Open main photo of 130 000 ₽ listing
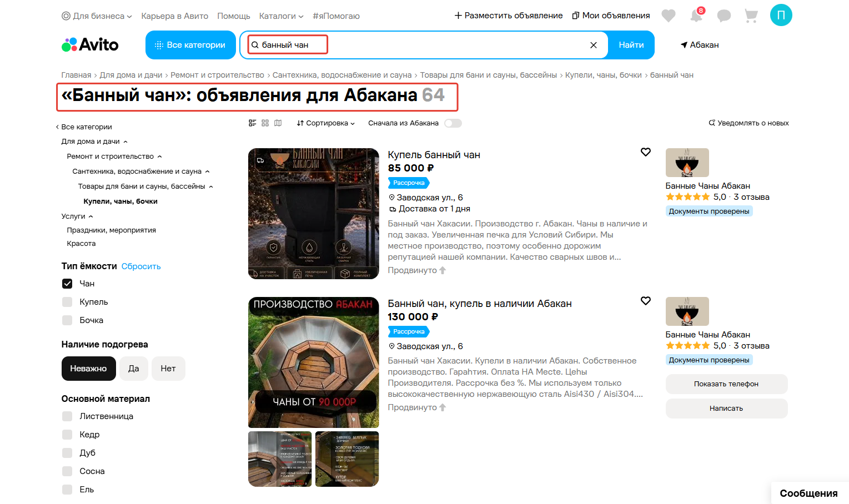This screenshot has width=849, height=504. point(314,362)
